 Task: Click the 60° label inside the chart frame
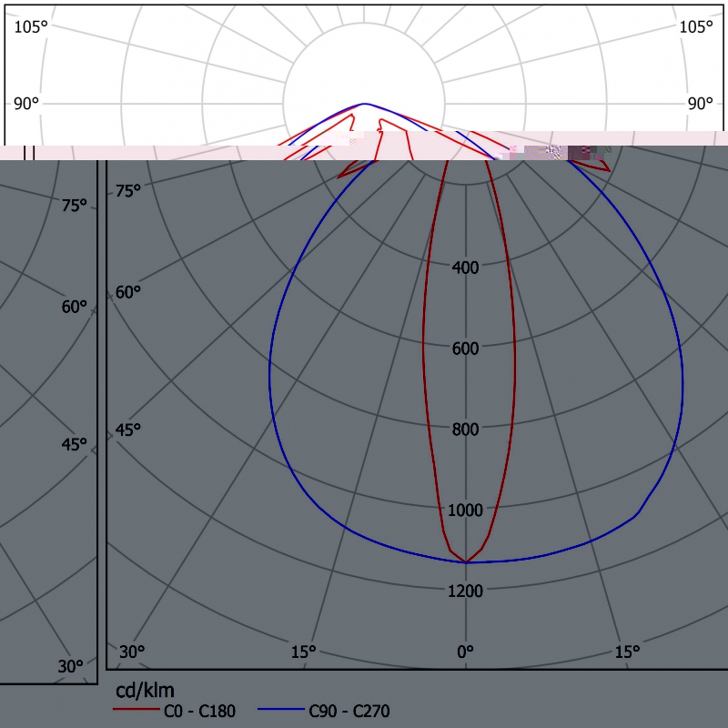point(128,292)
